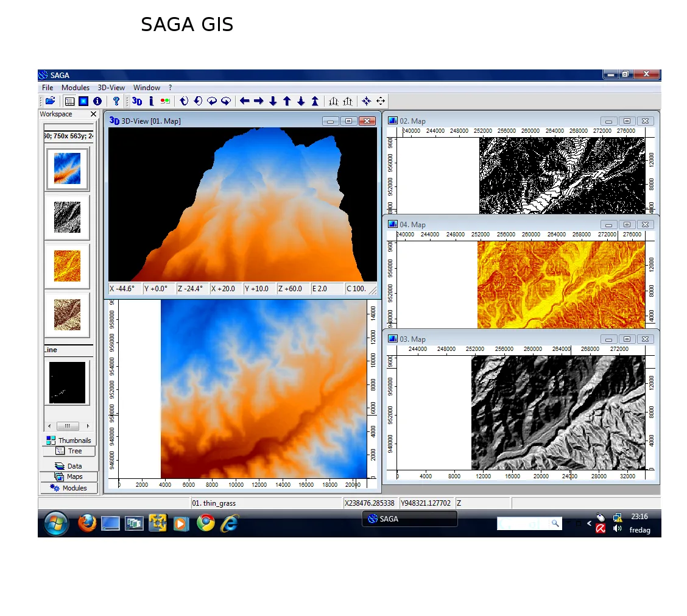Launch Firefox from the taskbar
687x616 pixels.
click(87, 523)
